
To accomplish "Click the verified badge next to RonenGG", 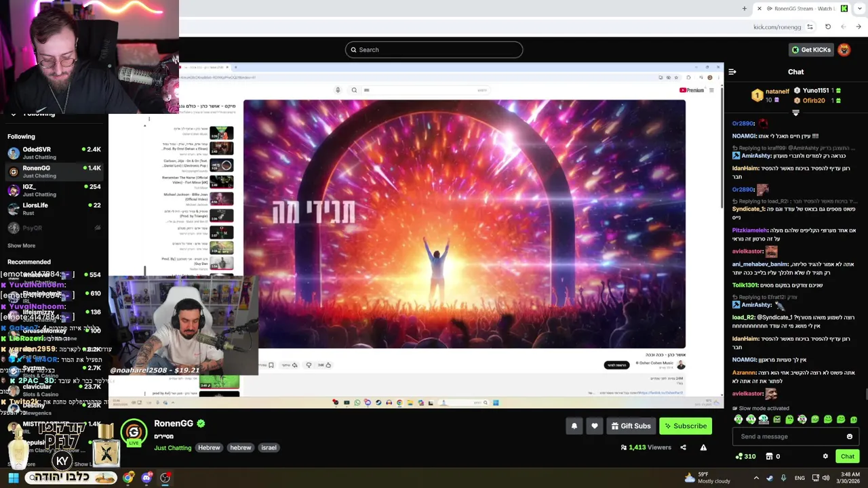I will (x=201, y=424).
